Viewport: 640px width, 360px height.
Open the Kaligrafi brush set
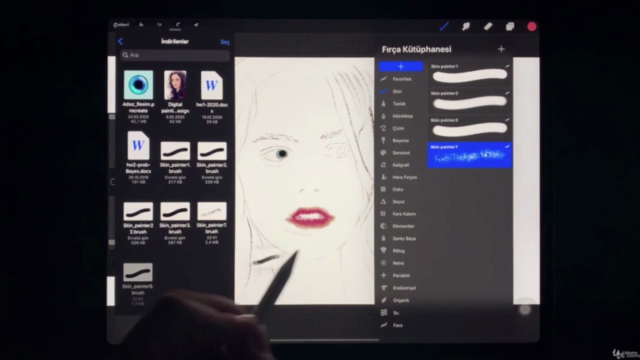[x=401, y=165]
